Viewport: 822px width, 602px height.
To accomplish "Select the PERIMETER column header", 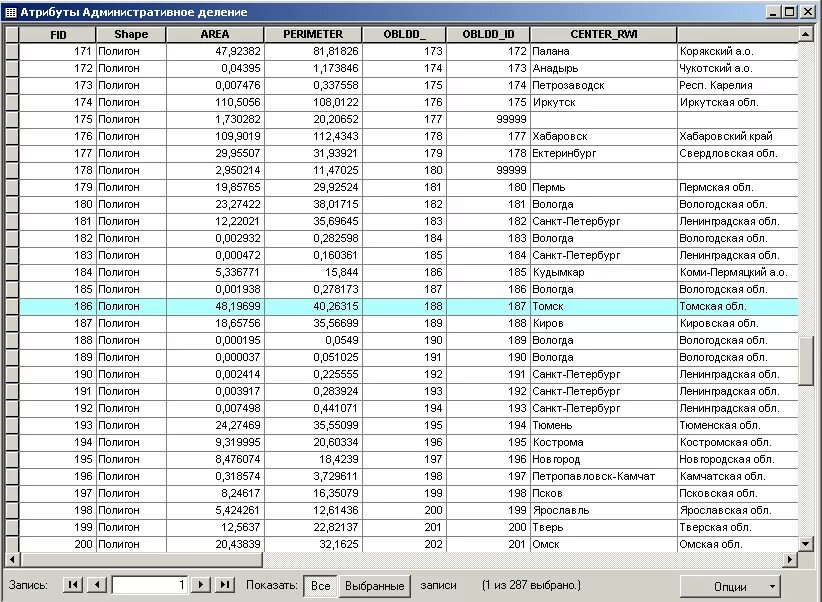I will pos(313,35).
